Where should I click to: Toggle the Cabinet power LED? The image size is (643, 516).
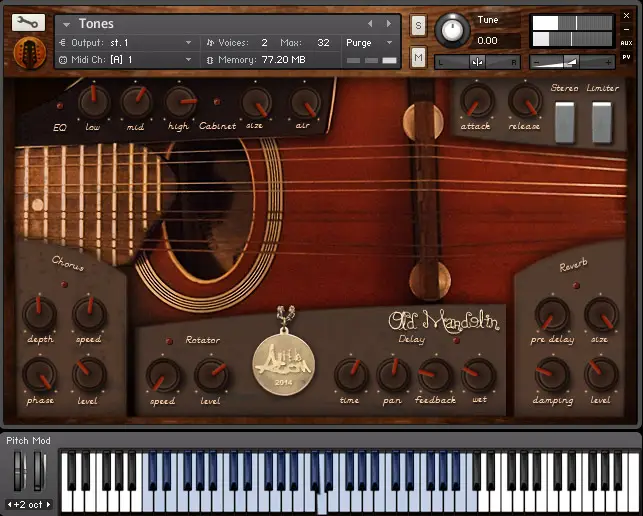[217, 102]
